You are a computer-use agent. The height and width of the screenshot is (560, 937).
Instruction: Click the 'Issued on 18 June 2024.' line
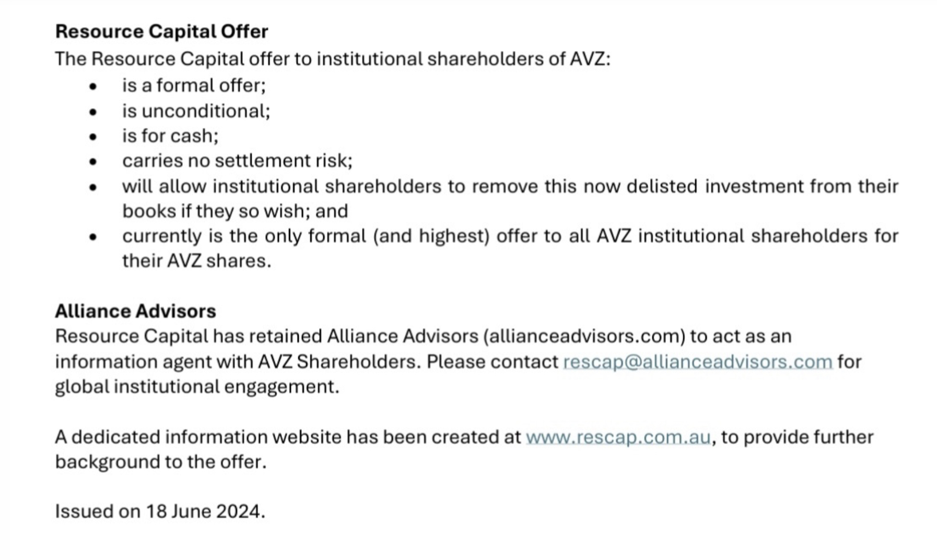click(x=160, y=511)
